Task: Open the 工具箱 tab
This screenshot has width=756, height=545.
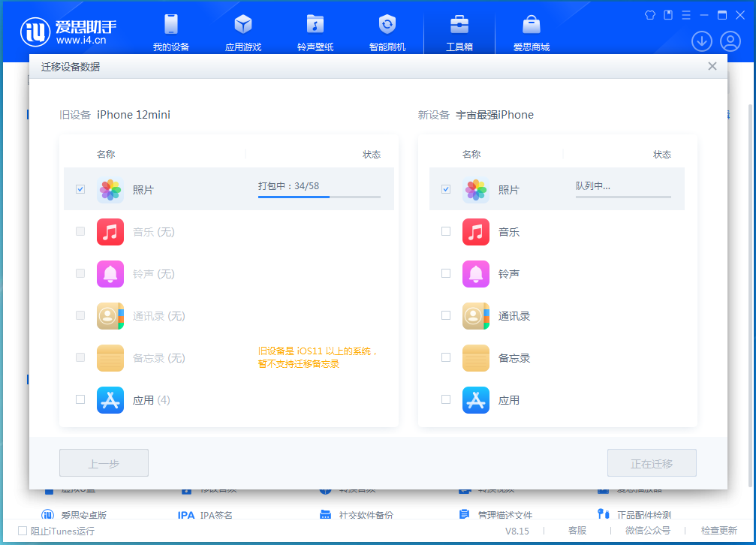Action: coord(459,33)
